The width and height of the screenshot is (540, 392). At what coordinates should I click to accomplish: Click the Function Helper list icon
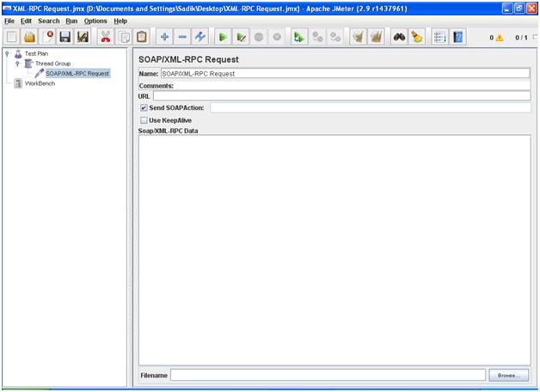(439, 37)
